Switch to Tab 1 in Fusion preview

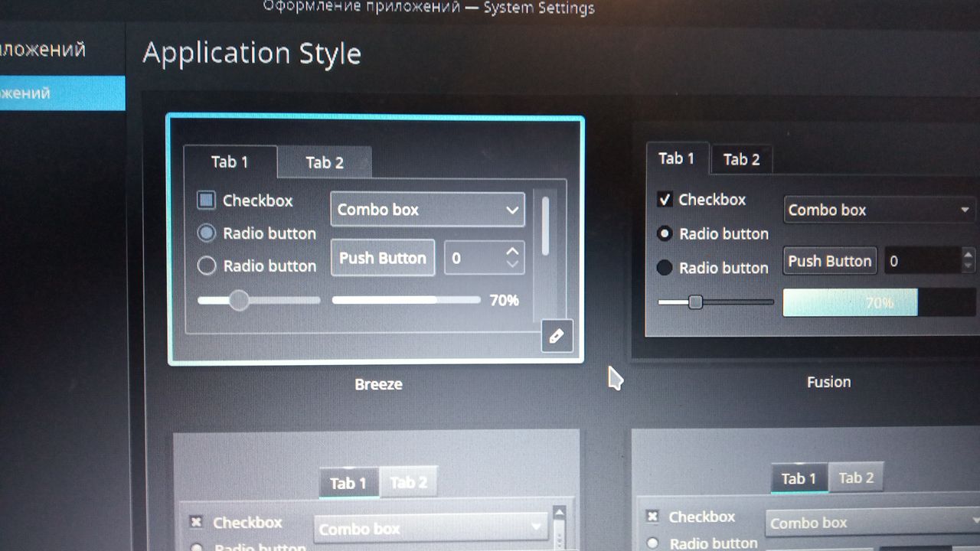[x=677, y=158]
